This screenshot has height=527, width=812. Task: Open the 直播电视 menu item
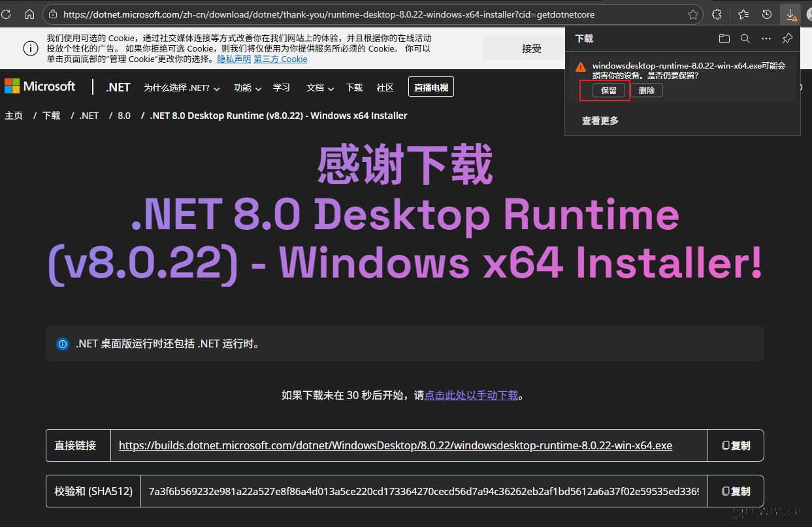[430, 86]
